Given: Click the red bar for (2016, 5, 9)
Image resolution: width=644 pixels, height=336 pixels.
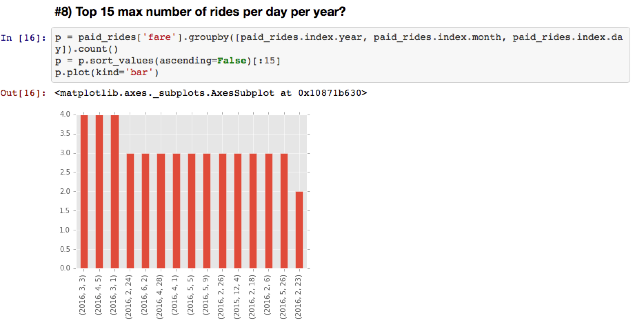Looking at the screenshot, I should (207, 211).
